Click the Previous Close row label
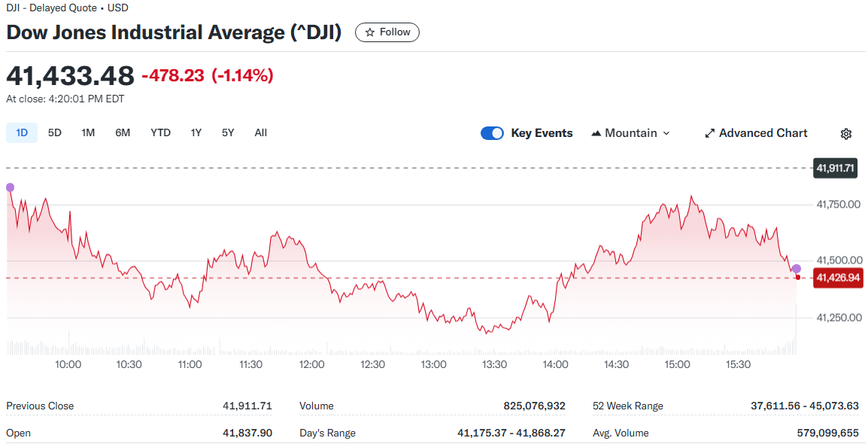Viewport: 868px width, 444px height. point(40,406)
